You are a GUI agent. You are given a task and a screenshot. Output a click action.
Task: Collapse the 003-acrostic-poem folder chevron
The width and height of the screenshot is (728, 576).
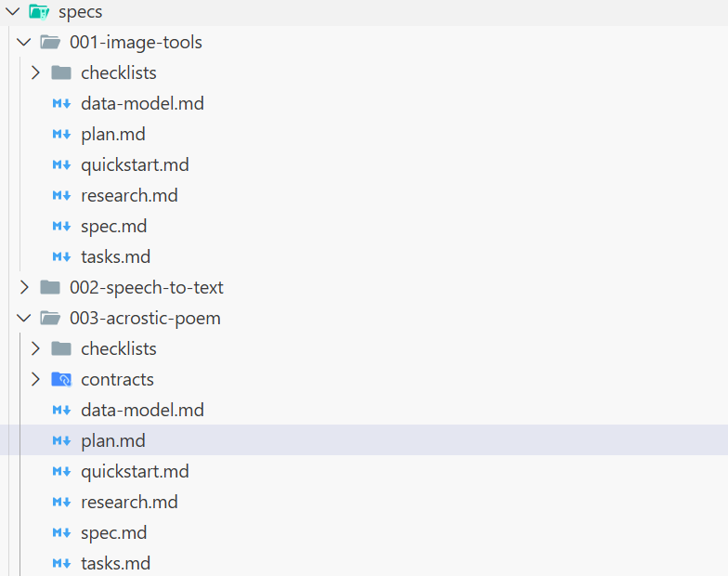tap(23, 319)
